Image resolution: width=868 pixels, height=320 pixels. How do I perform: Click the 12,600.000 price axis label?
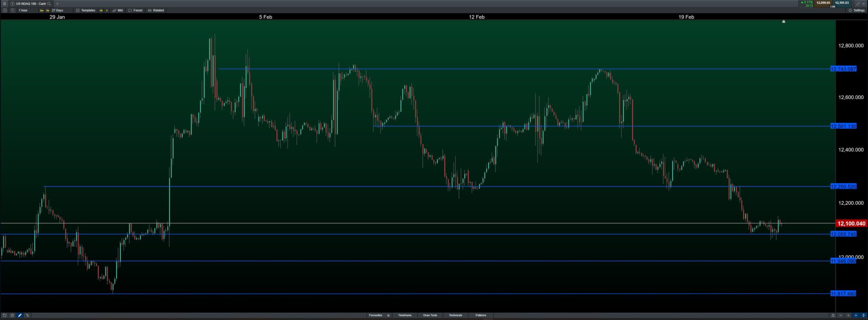pyautogui.click(x=851, y=97)
